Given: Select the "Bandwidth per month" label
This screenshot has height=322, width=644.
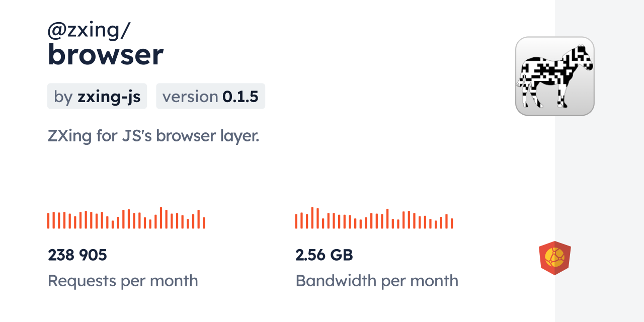Looking at the screenshot, I should [377, 281].
